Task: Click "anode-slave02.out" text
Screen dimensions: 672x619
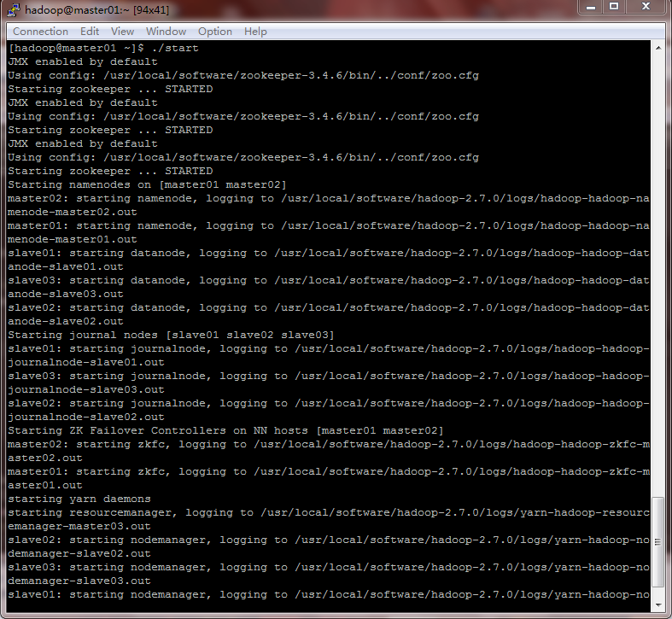Action: [66, 322]
